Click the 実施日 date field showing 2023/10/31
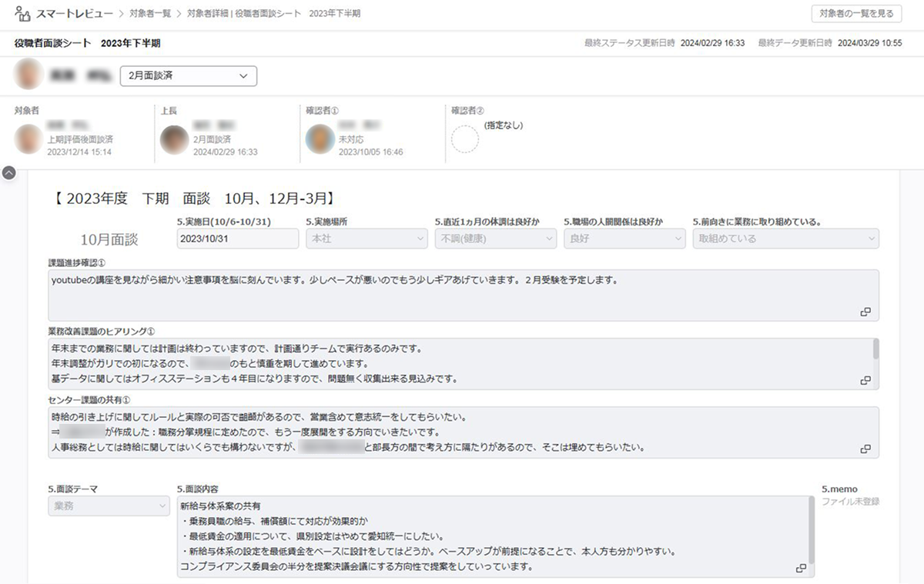Image resolution: width=924 pixels, height=584 pixels. (237, 239)
